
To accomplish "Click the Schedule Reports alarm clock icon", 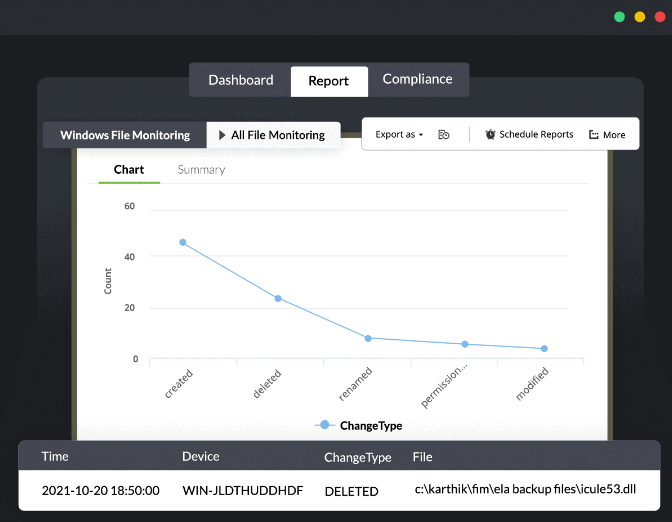I will (x=490, y=134).
